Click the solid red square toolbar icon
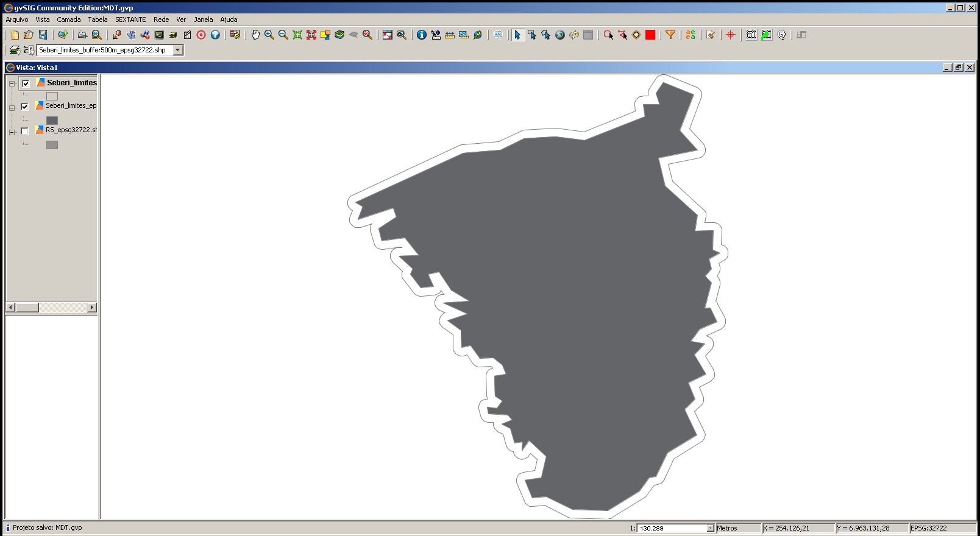 click(x=650, y=35)
